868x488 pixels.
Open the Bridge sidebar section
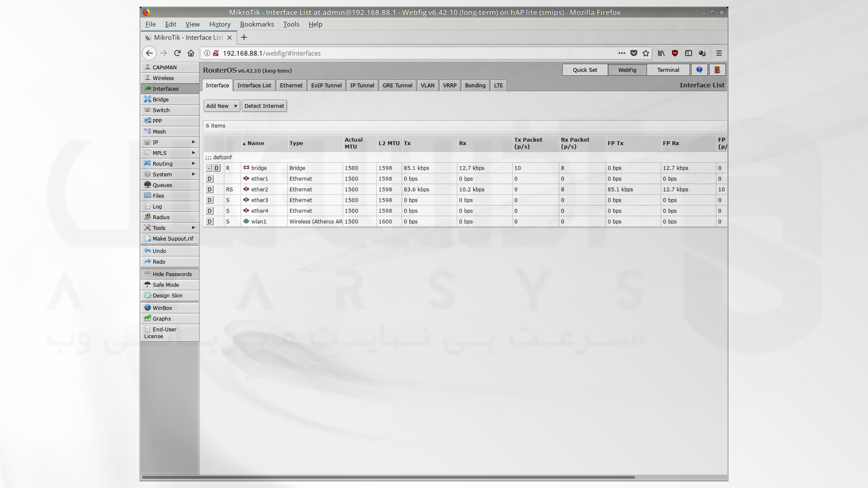[170, 99]
